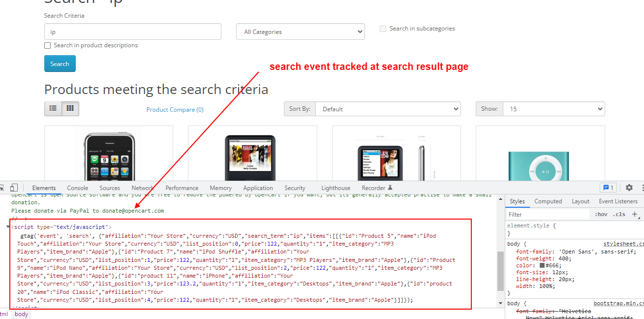Screen dimensions: 644x319
Task: Switch to Application tab
Action: coord(258,188)
